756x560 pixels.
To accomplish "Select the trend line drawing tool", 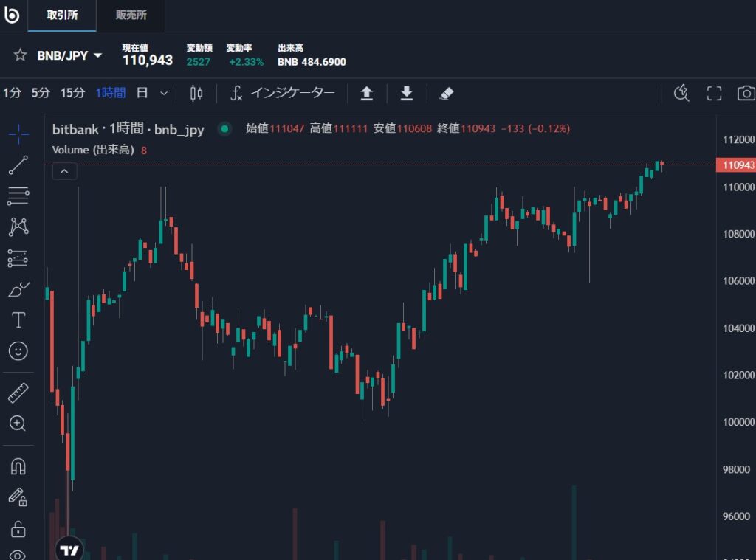I will click(18, 165).
